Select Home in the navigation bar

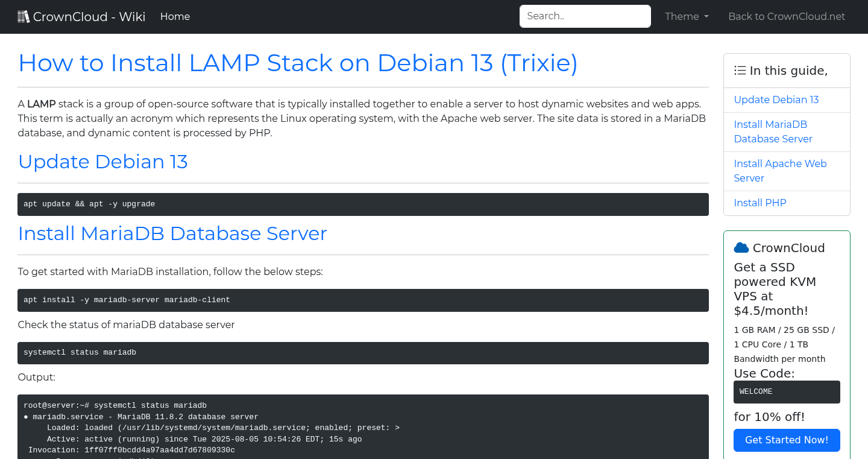pos(175,16)
